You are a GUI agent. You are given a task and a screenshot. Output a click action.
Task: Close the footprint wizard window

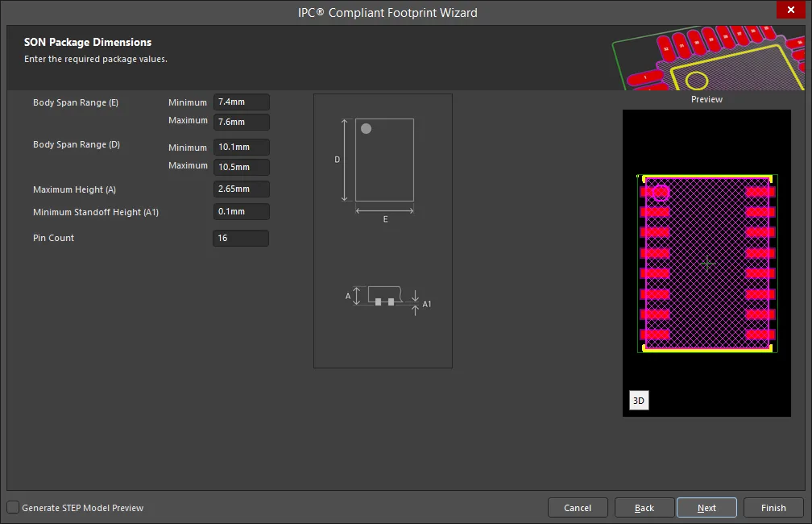790,10
